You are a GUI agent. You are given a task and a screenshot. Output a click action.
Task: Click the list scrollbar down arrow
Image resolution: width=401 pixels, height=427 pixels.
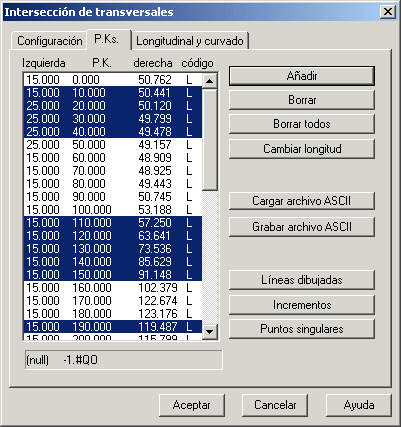coord(210,331)
